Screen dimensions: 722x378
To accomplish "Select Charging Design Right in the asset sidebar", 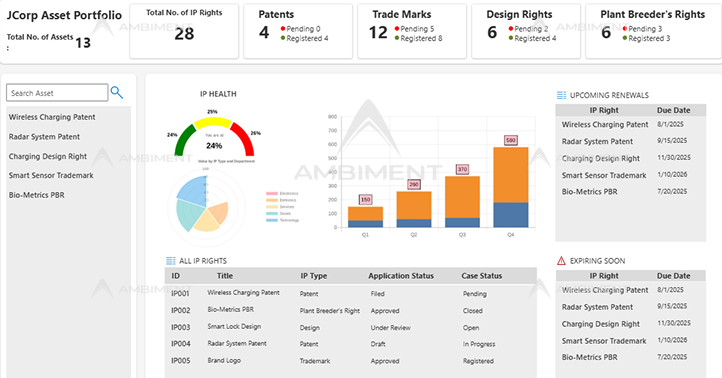I will pos(48,156).
